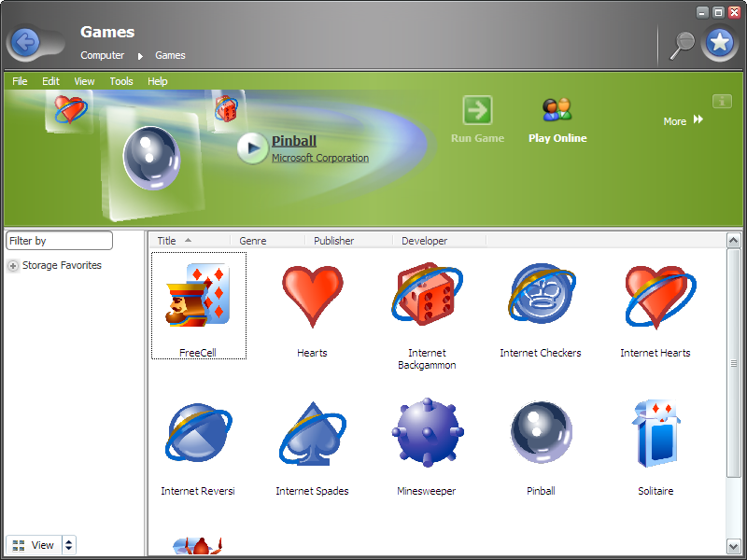Click the scrollbar down arrow
Screen dimensions: 747x560
733,546
